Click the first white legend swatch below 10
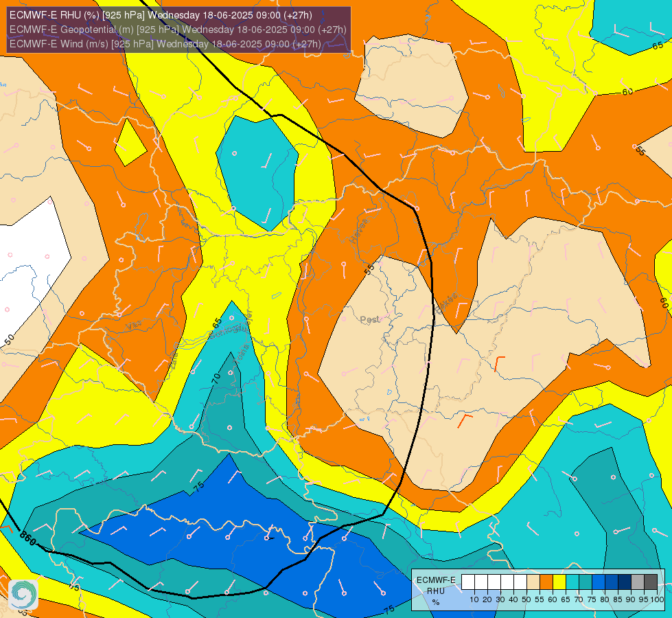672x618 pixels. pyautogui.click(x=468, y=582)
